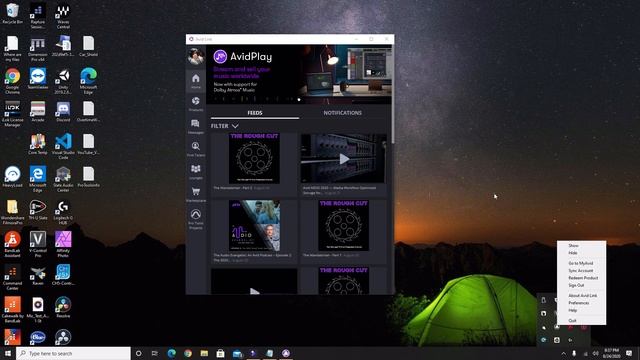Open HeavyLoad desktop shortcut
The width and height of the screenshot is (640, 360).
[x=12, y=177]
